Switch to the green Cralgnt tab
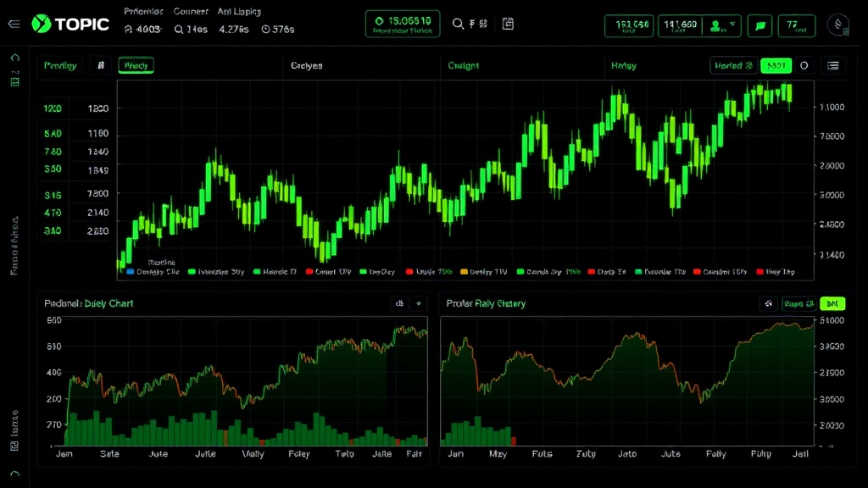 (464, 65)
